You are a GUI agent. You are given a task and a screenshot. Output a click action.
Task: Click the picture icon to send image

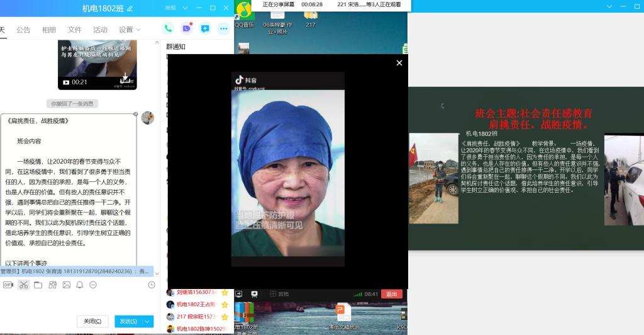click(x=66, y=285)
